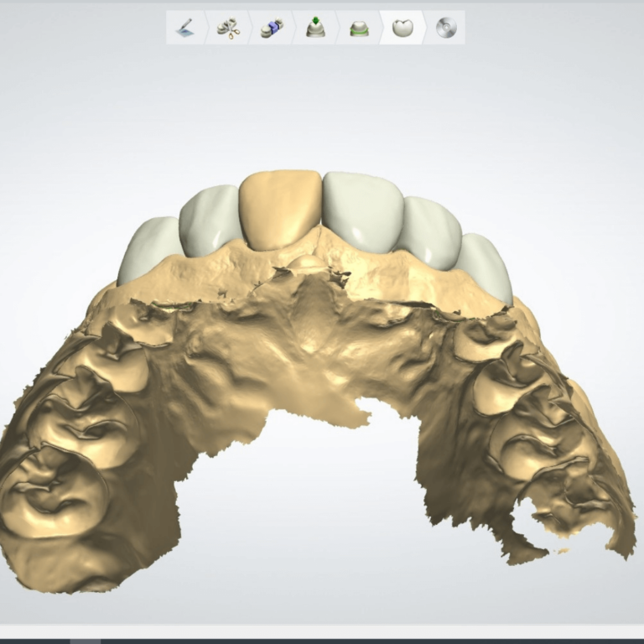
Task: Select the scan trimming step with scissors icon
Action: [x=228, y=28]
